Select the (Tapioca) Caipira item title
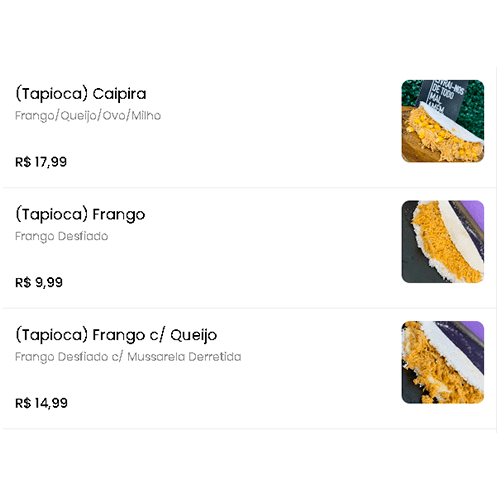 coord(81,94)
